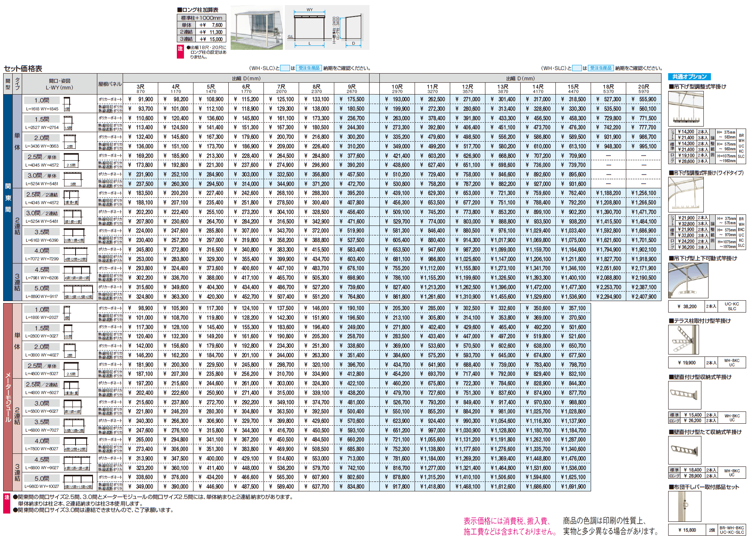Click the 3尺 870 column header
Viewport: 756px width, 544px height.
click(x=140, y=89)
